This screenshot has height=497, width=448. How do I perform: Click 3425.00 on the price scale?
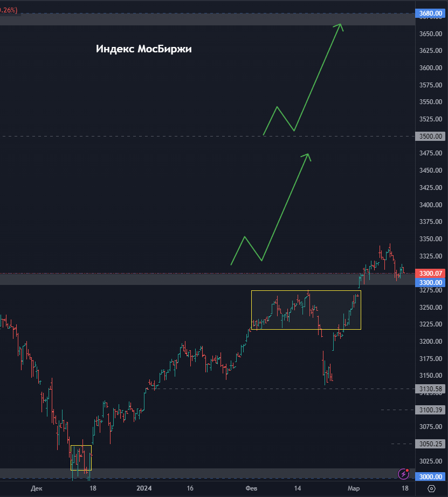(431, 188)
